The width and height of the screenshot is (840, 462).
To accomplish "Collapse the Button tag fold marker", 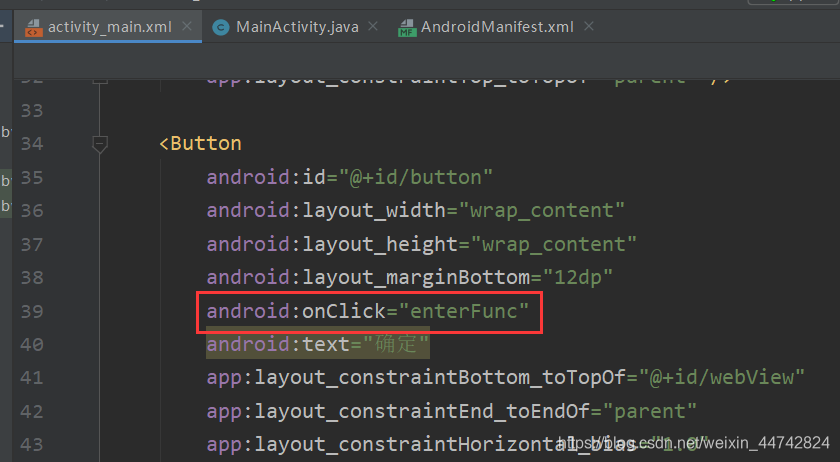I will (x=100, y=144).
